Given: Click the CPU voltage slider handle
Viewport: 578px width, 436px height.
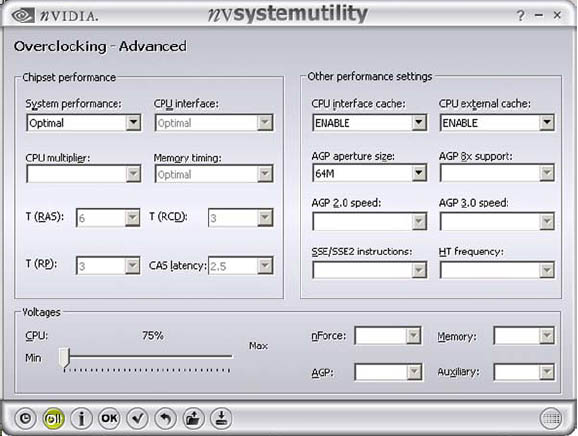Looking at the screenshot, I should point(65,358).
